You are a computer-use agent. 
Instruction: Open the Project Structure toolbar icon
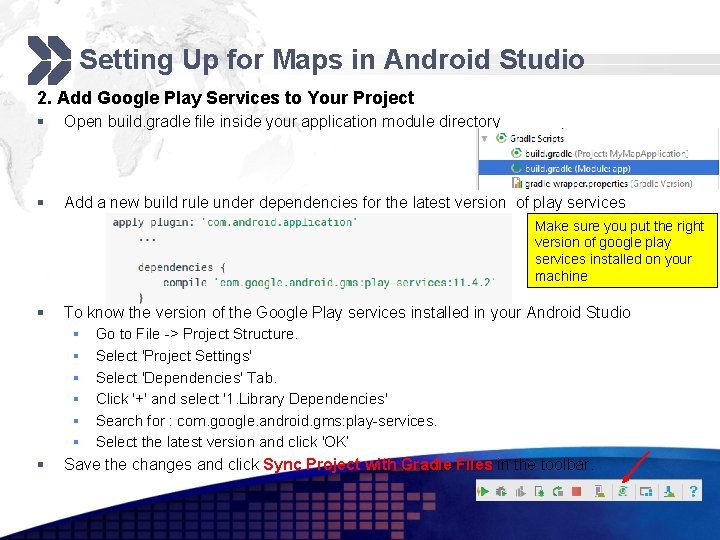[x=646, y=491]
